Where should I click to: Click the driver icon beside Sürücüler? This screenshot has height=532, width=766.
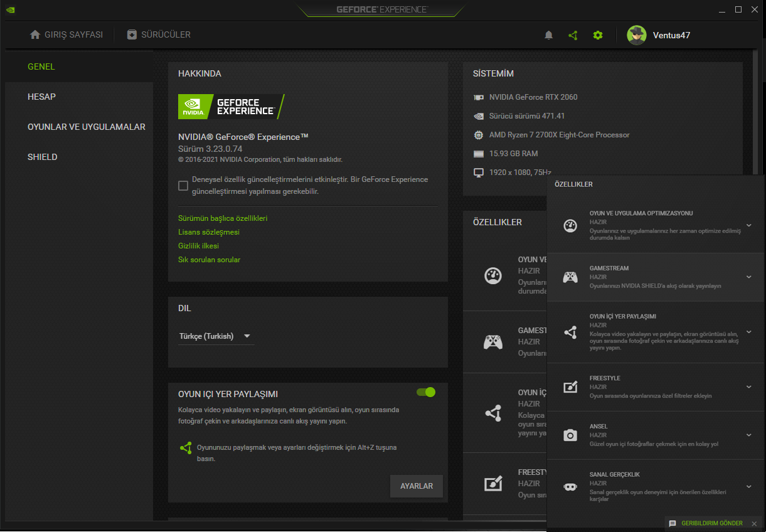pos(132,35)
